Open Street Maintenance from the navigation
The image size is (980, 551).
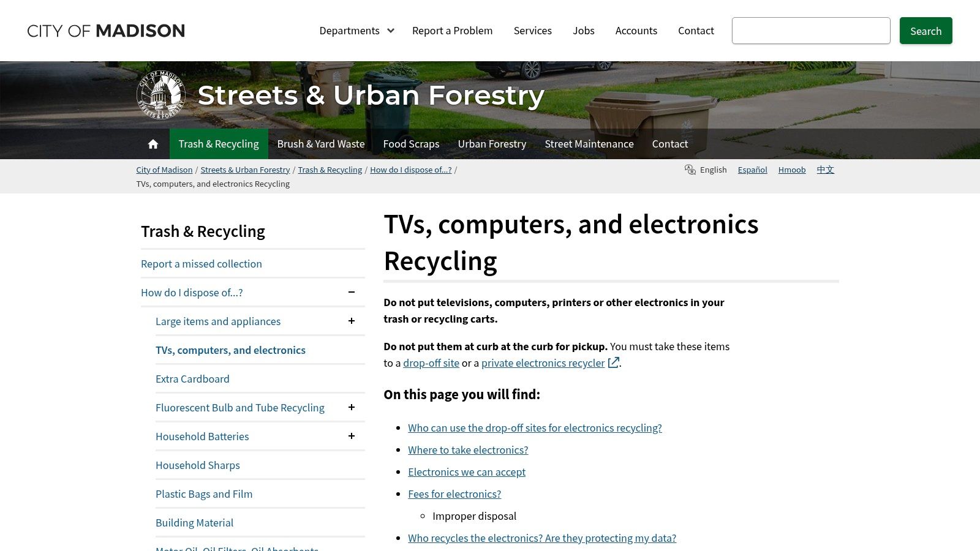[x=589, y=144]
